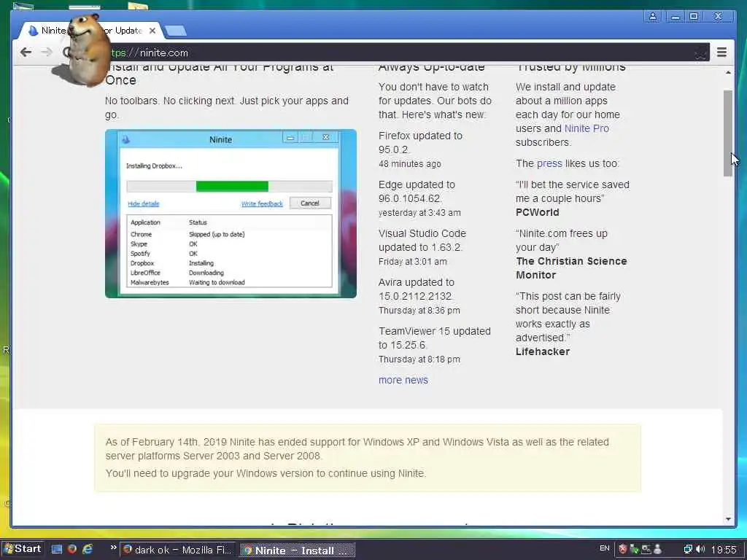Screen dimensions: 747x560
Task: Launch Firefox from quick launch
Action: (72, 549)
